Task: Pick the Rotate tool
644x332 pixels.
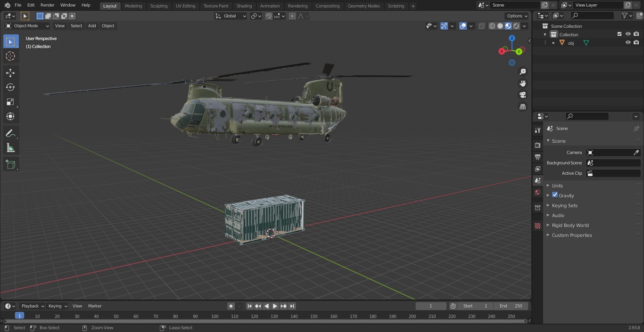Action: click(x=10, y=87)
